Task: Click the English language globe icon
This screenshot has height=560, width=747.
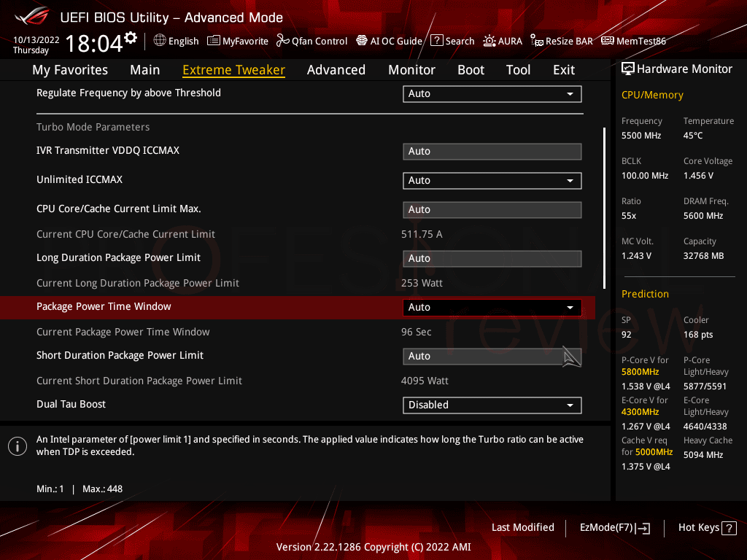Action: point(160,41)
